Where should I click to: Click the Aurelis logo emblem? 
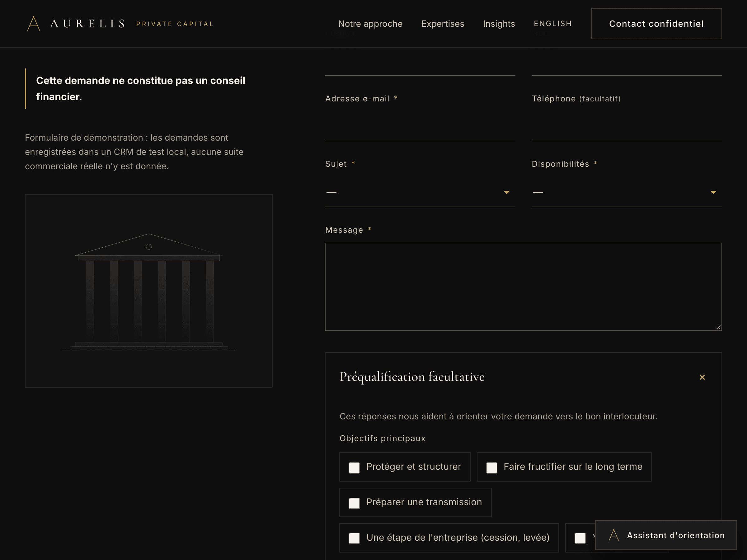34,24
